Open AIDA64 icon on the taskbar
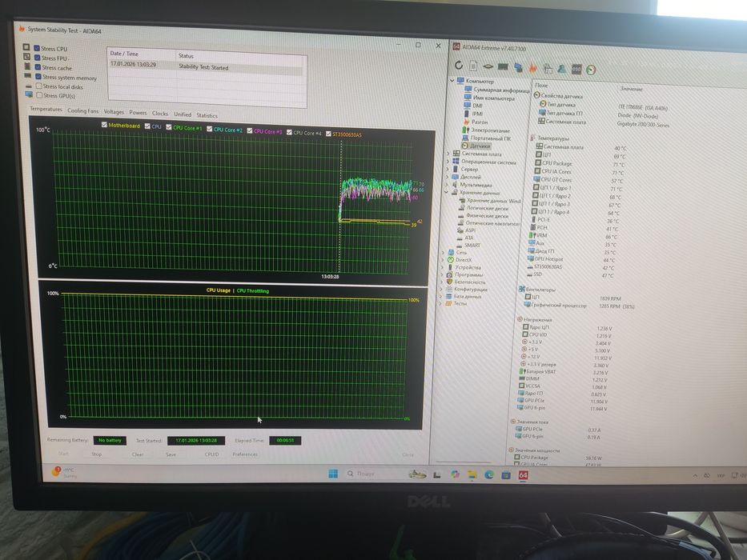 [523, 475]
